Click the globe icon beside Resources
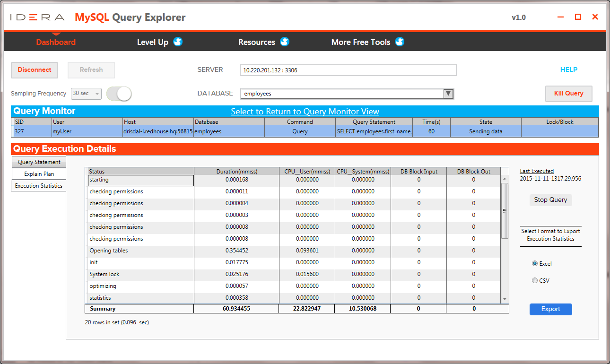Screen dimensions: 610x364 click(285, 42)
